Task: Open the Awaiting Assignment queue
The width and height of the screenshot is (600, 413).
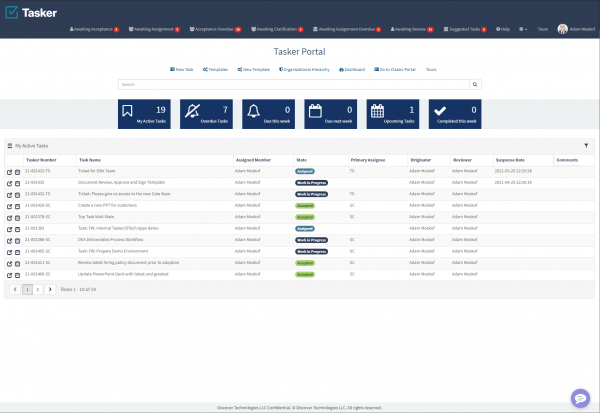Action: point(154,29)
